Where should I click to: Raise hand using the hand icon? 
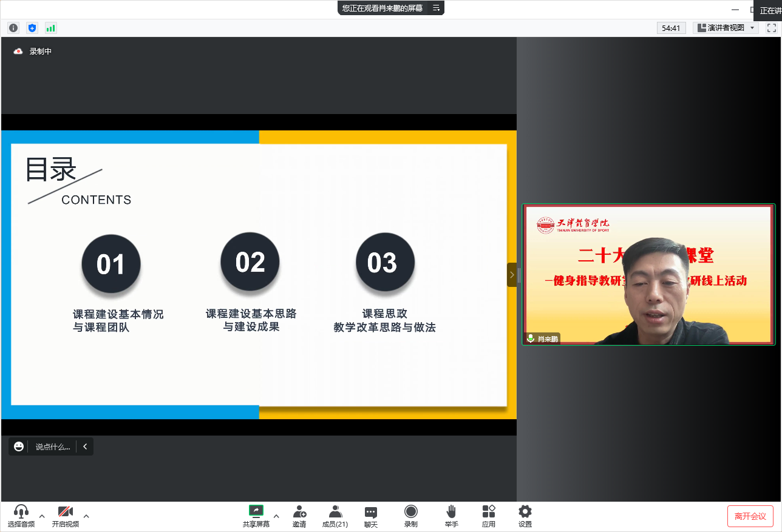pos(451,516)
